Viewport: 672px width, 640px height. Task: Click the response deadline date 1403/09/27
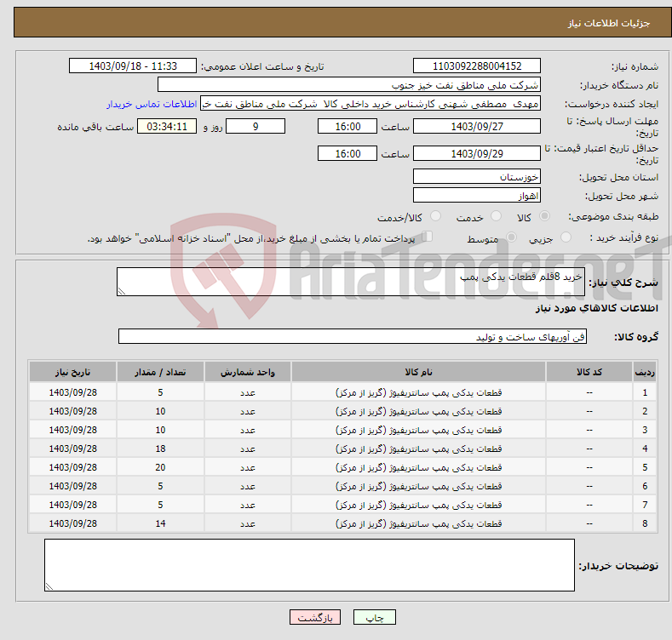477,126
